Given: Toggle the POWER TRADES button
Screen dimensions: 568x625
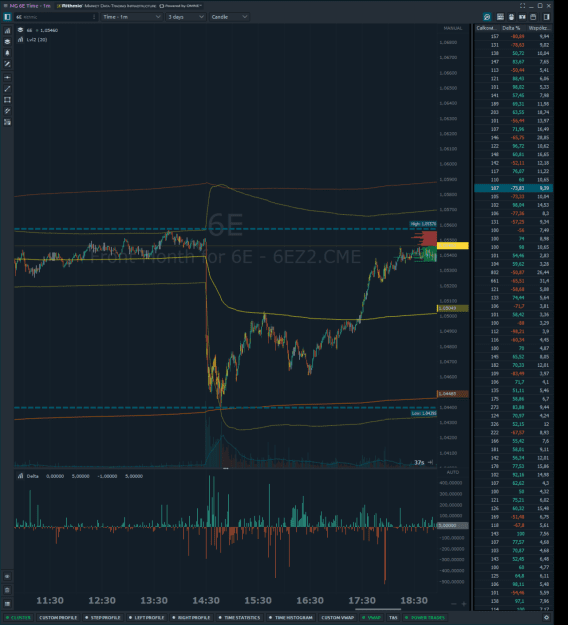Looking at the screenshot, I should tap(425, 617).
